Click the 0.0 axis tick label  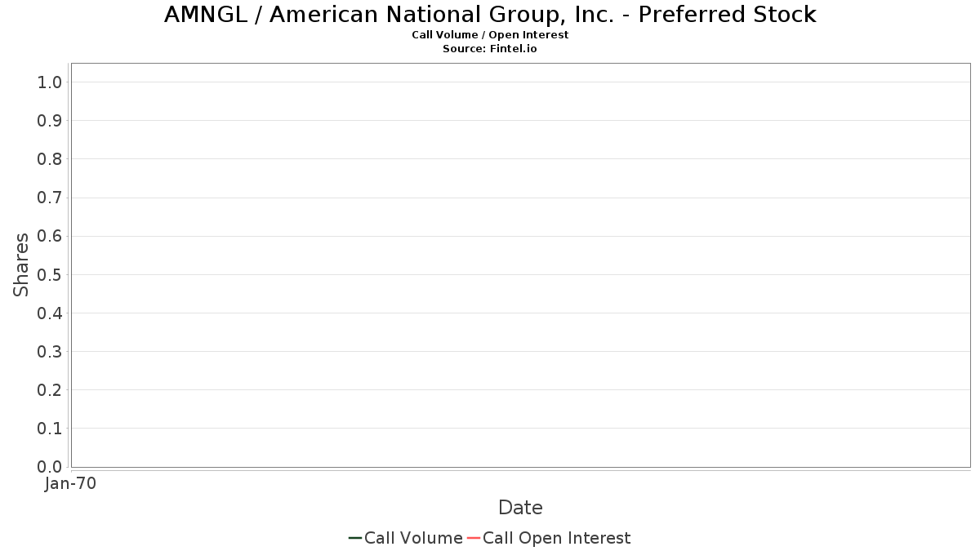50,467
